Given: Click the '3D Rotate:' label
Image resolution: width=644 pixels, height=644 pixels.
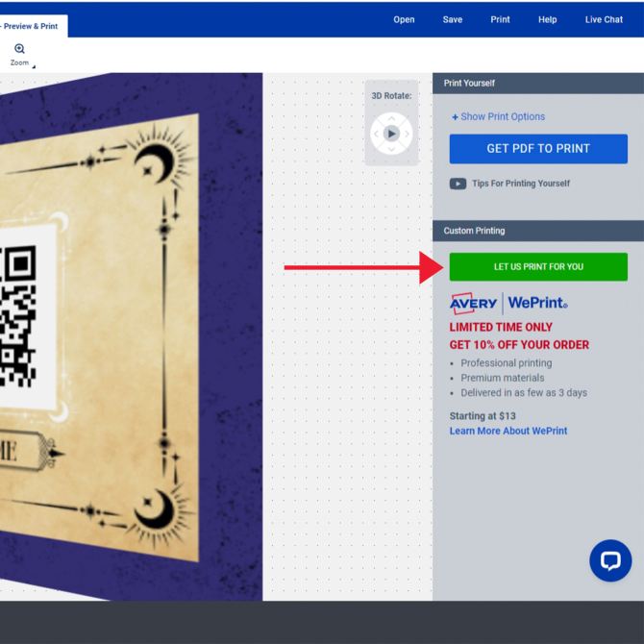Looking at the screenshot, I should 391,96.
